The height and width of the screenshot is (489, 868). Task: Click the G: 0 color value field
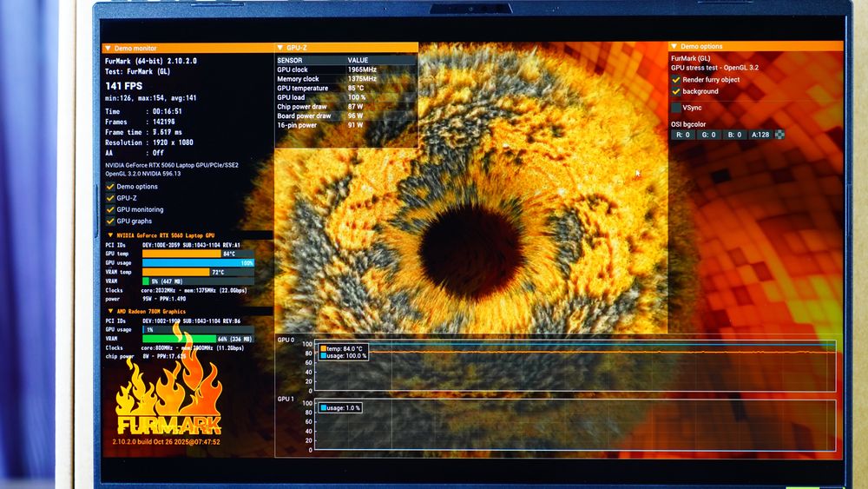pyautogui.click(x=708, y=135)
